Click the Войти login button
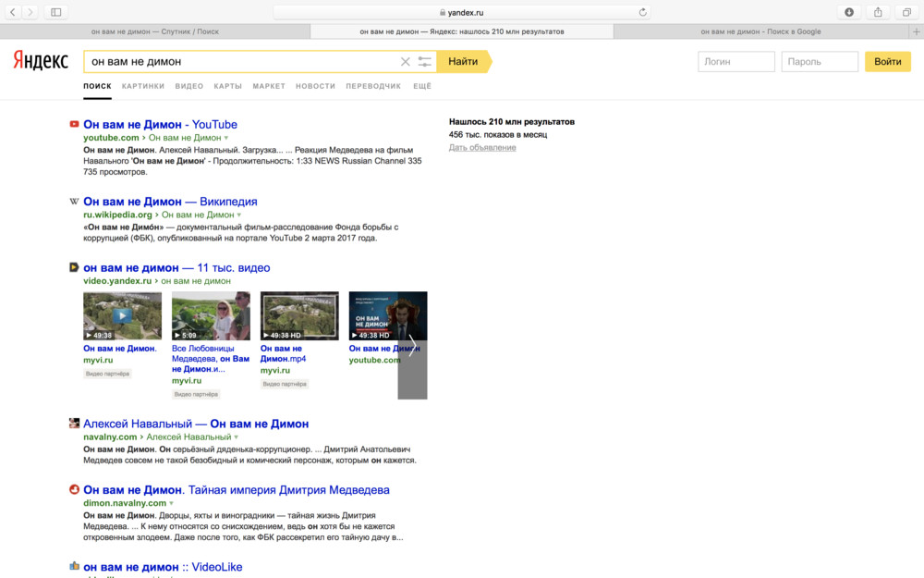Screen dimensions: 924x578 887,61
